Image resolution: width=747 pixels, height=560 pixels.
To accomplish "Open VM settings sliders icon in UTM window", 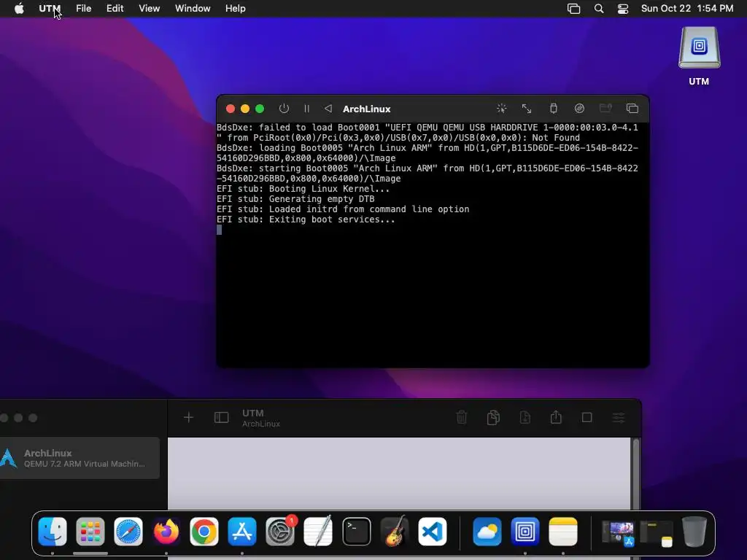I will point(619,418).
